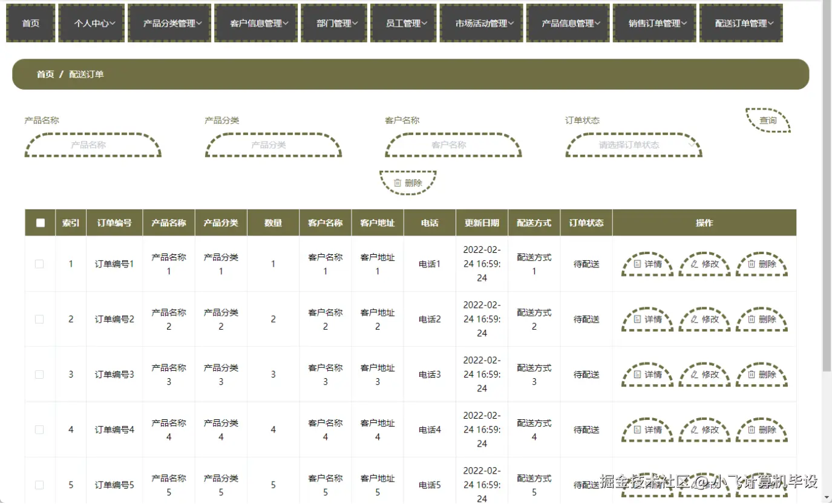Click 待配送 status in row 订单编号3
The image size is (832, 504).
pos(586,375)
